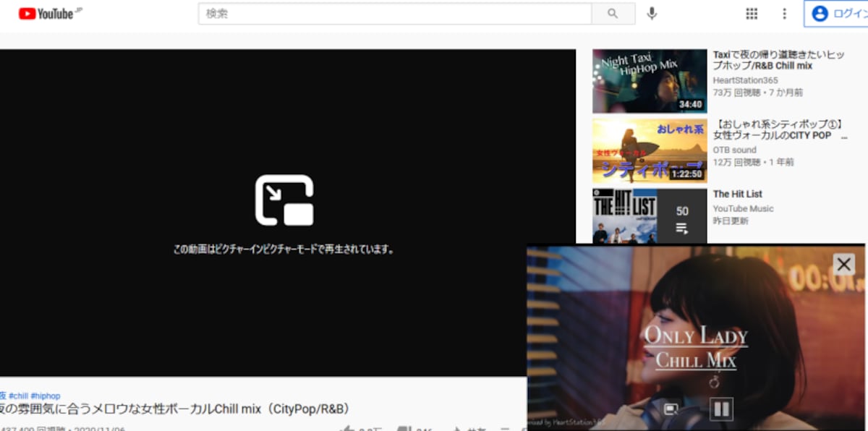This screenshot has width=868, height=431.
Task: Click the #hiphop hashtag link
Action: (x=46, y=396)
